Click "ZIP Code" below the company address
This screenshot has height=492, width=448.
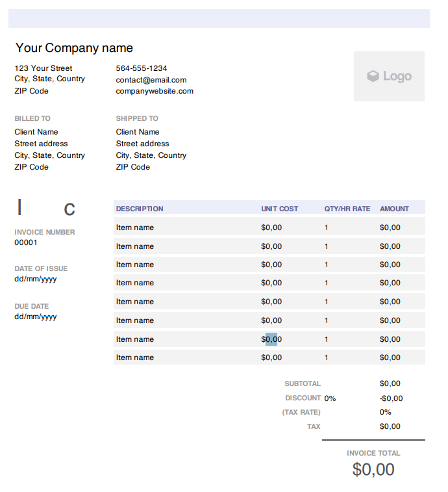pyautogui.click(x=31, y=91)
